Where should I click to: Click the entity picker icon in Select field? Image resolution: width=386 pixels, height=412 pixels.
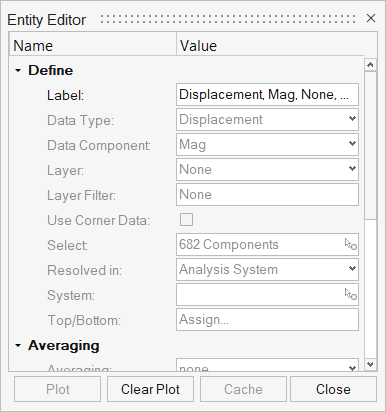[351, 245]
